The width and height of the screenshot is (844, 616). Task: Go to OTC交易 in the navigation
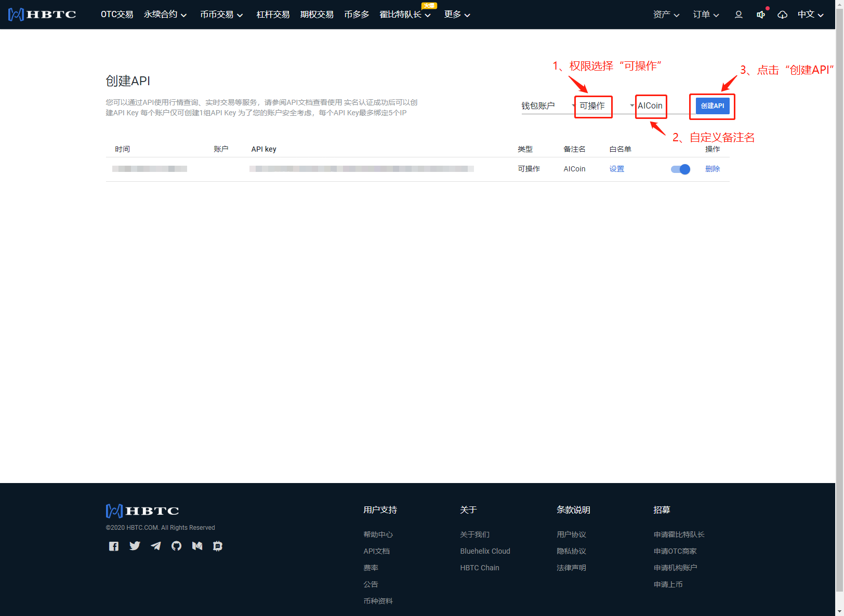coord(117,15)
